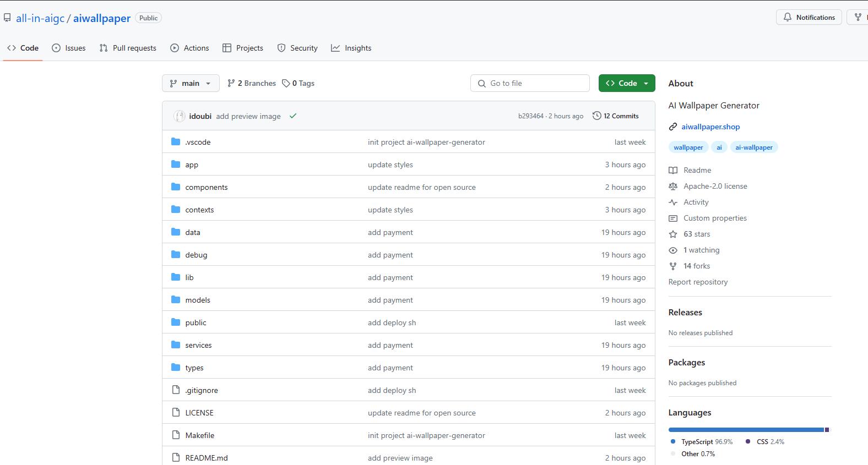This screenshot has height=465, width=868.
Task: Click the debug folder icon
Action: (x=176, y=255)
